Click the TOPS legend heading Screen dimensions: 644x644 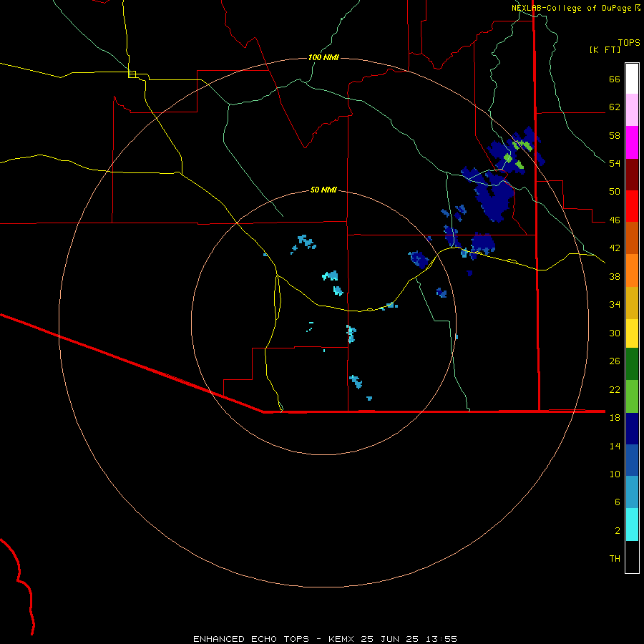click(x=629, y=42)
